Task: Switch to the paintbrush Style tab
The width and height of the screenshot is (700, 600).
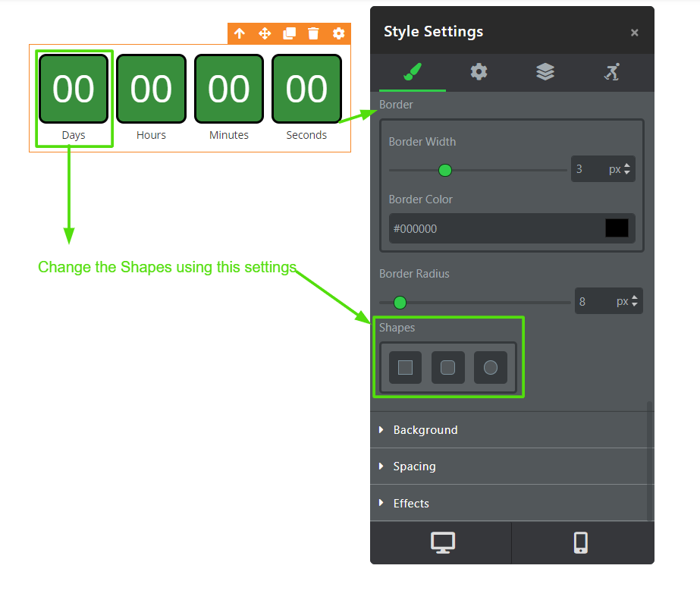Action: point(413,72)
